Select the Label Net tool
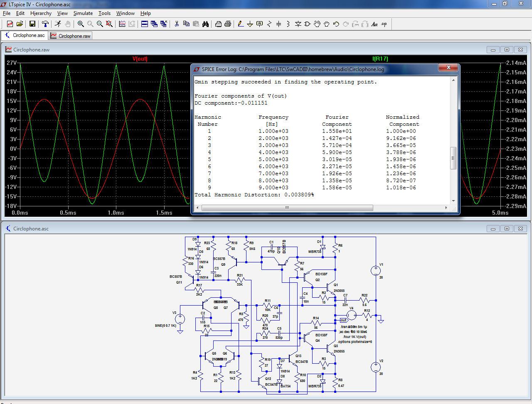 [260, 24]
